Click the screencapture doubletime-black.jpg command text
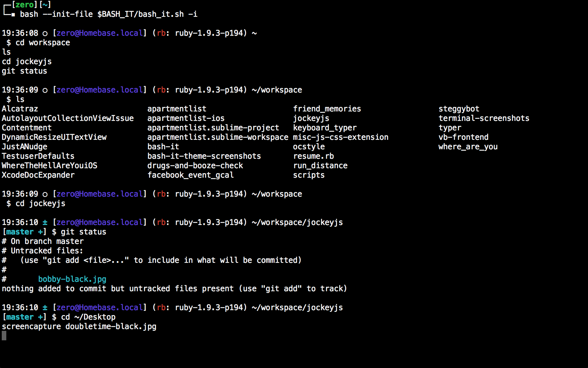 [79, 327]
